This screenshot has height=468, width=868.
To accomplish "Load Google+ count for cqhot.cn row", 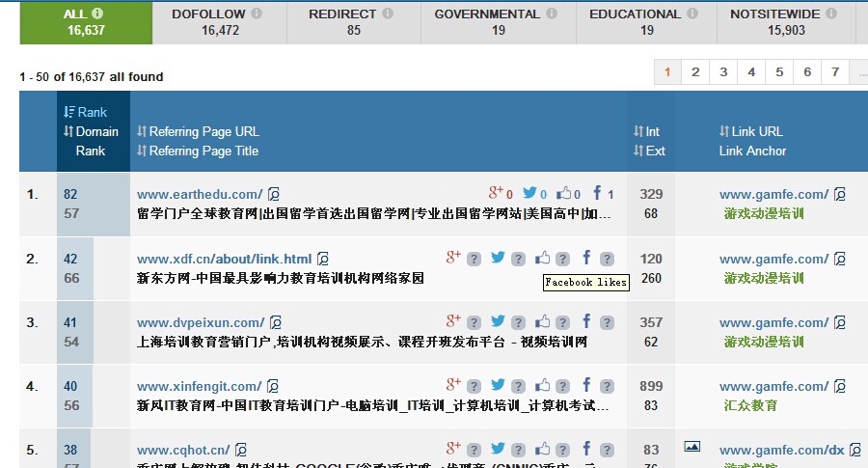I will click(x=474, y=451).
